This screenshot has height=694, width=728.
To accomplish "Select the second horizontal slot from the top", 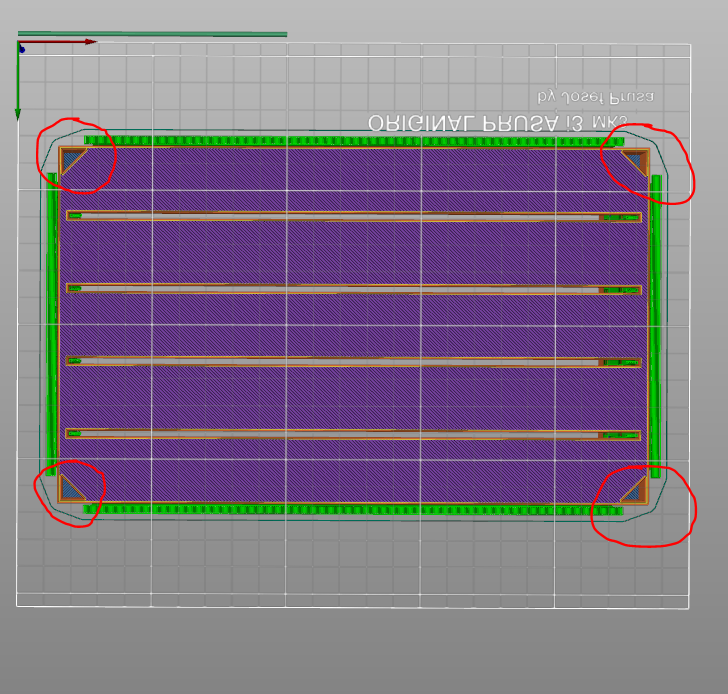I will point(352,289).
